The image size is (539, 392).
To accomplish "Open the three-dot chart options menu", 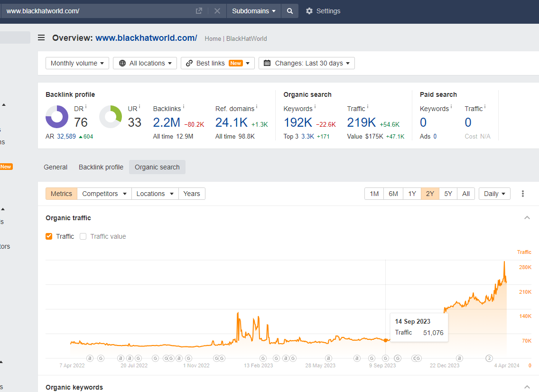I will [523, 194].
